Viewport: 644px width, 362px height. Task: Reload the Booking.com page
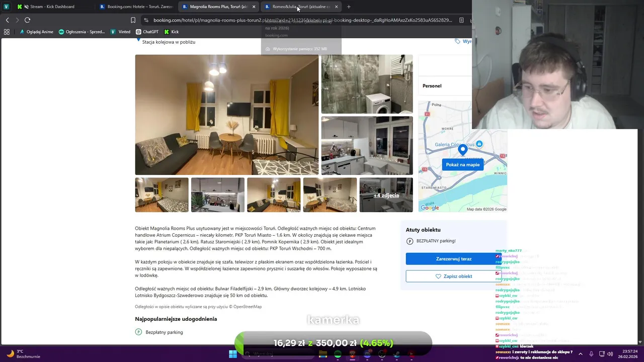27,20
